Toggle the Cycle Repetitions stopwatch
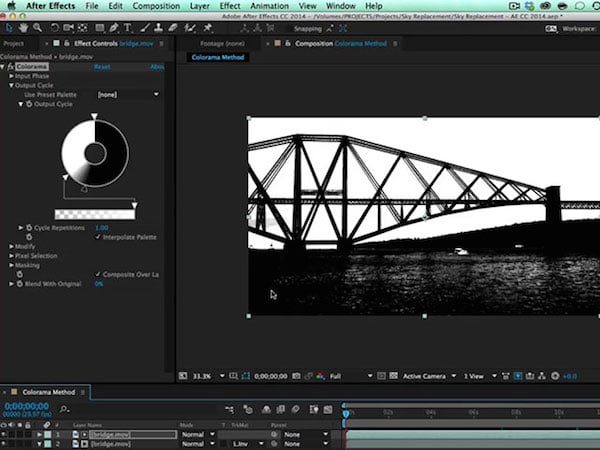This screenshot has width=600, height=450. pos(29,228)
